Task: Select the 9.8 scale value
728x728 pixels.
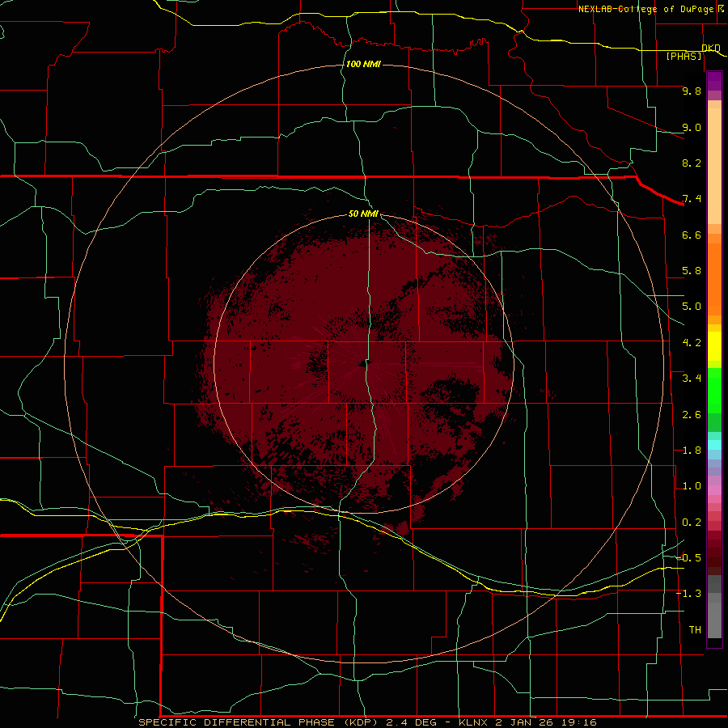Action: click(x=692, y=91)
